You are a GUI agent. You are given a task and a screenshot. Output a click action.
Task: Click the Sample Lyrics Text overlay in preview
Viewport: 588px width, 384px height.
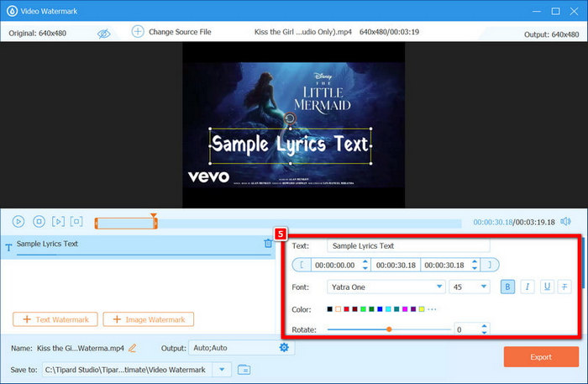(291, 145)
